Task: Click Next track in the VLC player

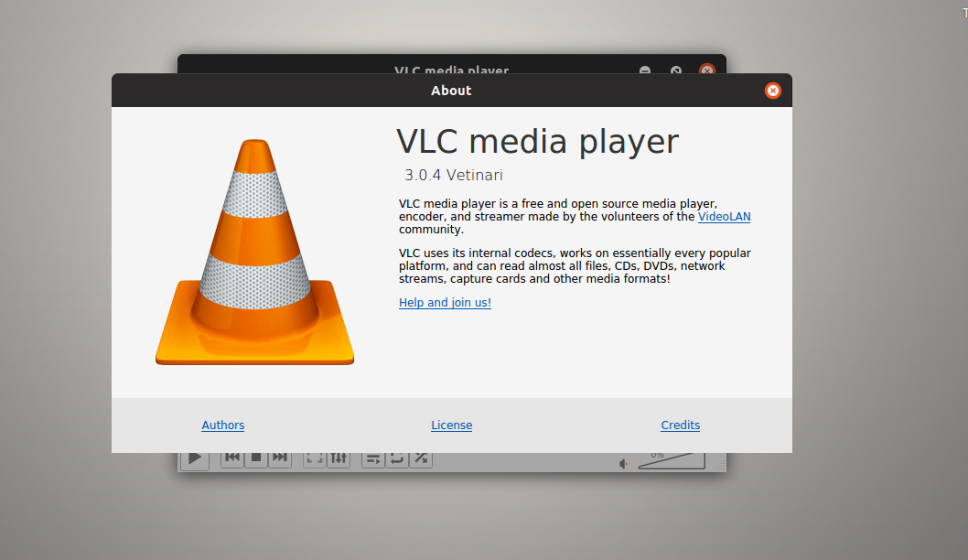Action: (280, 458)
